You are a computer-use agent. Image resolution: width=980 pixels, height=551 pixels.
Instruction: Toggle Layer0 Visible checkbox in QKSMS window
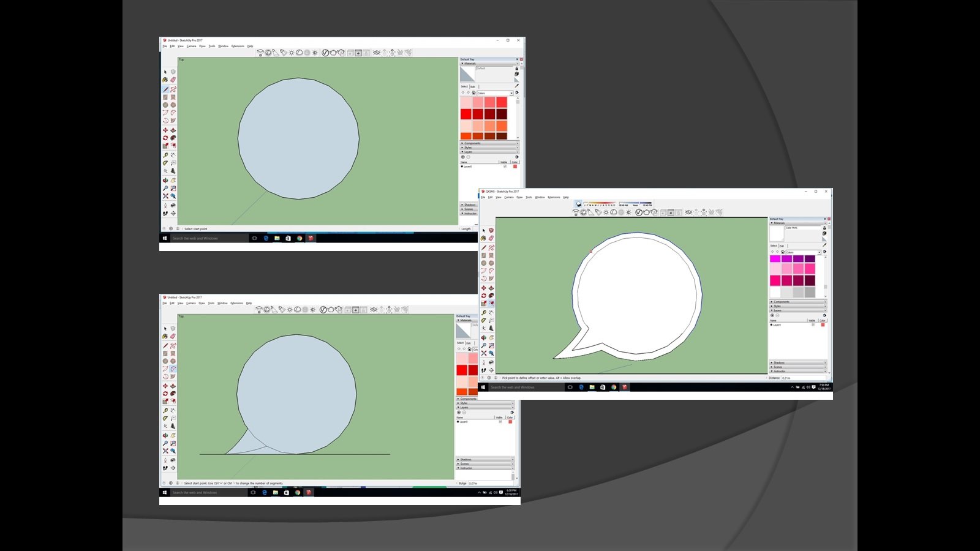pos(813,324)
